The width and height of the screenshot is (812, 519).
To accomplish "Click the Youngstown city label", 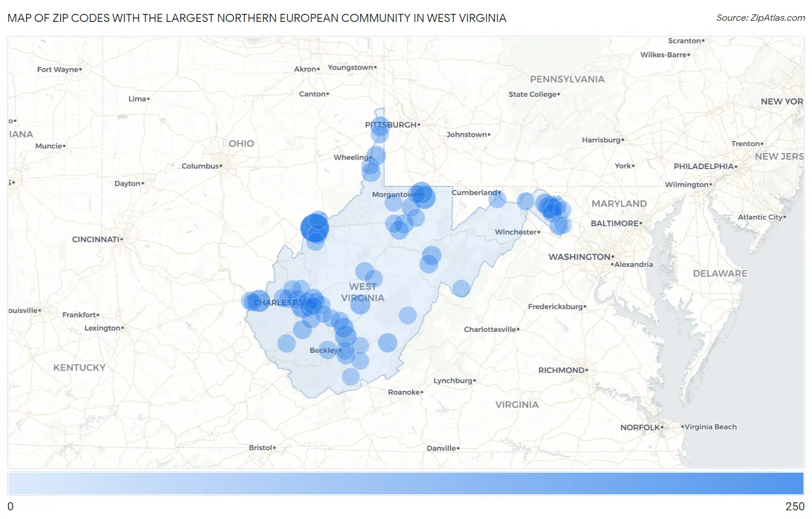I will click(x=351, y=68).
